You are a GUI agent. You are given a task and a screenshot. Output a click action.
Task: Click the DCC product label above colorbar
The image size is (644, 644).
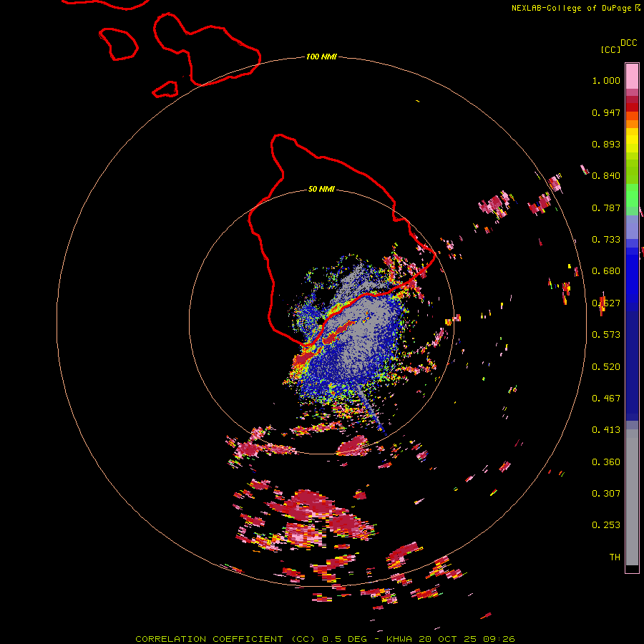628,43
